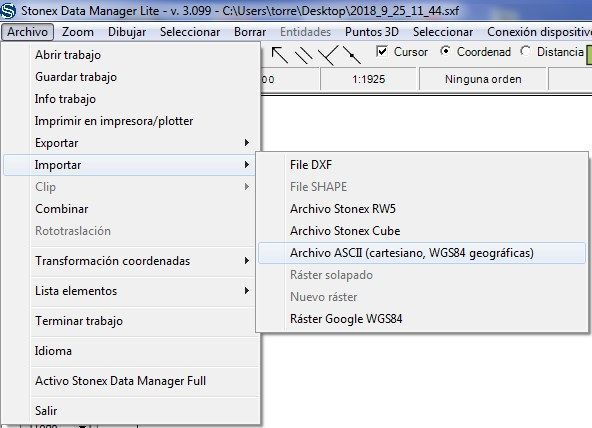Click the 1:1925 scale field
Image resolution: width=592 pixels, height=428 pixels.
(x=368, y=79)
